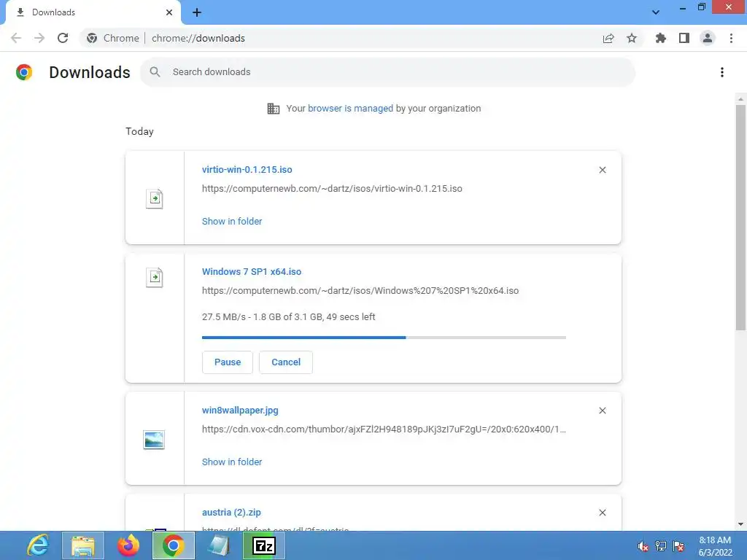Viewport: 747px width, 560px height.
Task: Open File Explorer from the taskbar
Action: [83, 545]
